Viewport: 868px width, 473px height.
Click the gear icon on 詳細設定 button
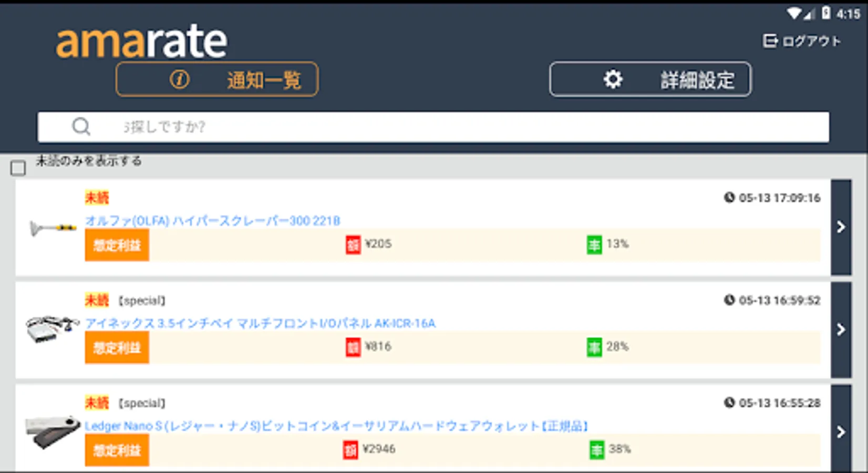tap(613, 79)
